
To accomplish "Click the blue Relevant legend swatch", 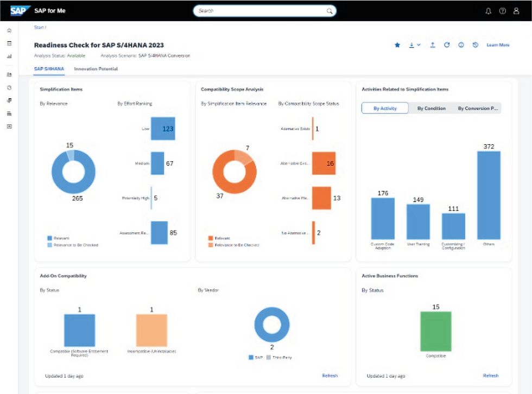I will 50,238.
